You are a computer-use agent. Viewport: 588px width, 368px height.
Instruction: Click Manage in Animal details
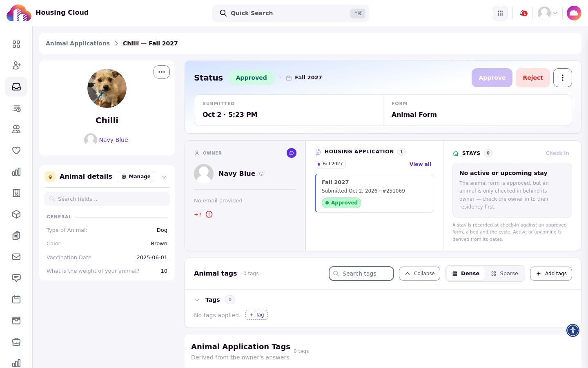(x=136, y=177)
